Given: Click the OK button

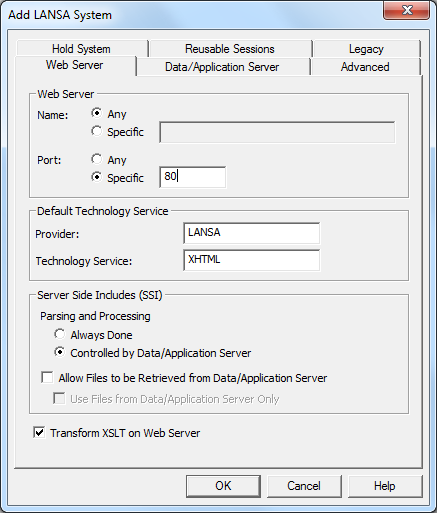Looking at the screenshot, I should (x=223, y=486).
